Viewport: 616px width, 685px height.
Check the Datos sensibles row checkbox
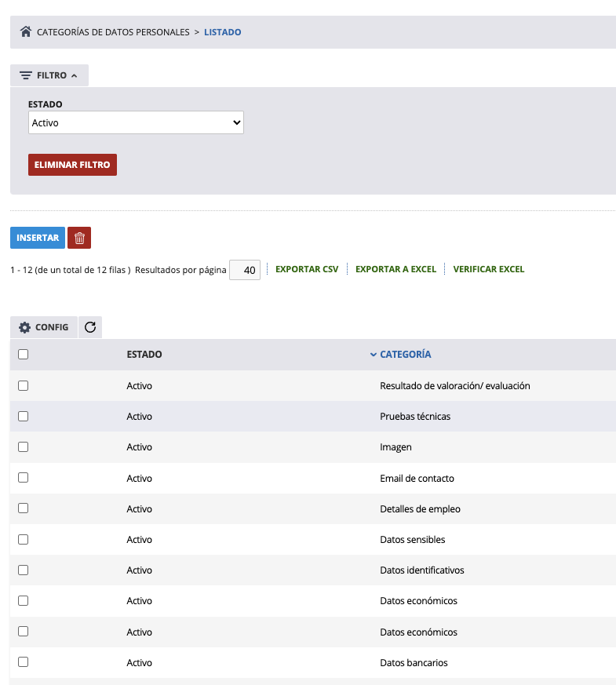tap(23, 539)
